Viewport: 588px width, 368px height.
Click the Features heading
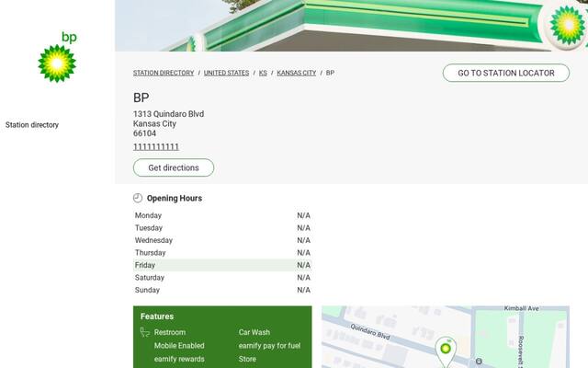(157, 316)
